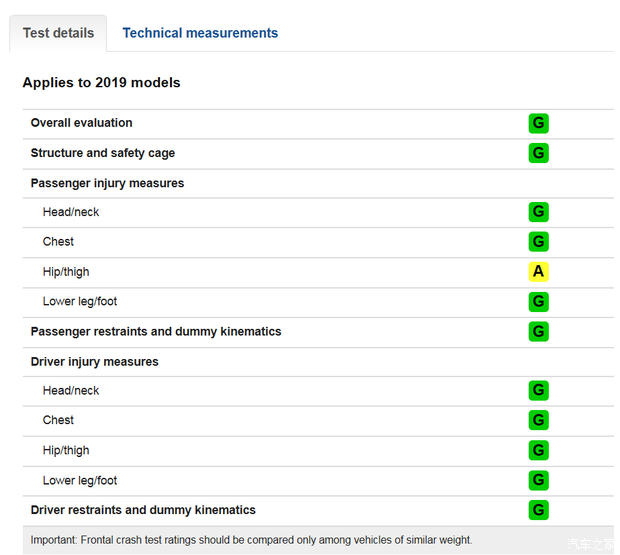Click the Structure and safety cage label
The width and height of the screenshot is (620, 555).
tap(102, 153)
